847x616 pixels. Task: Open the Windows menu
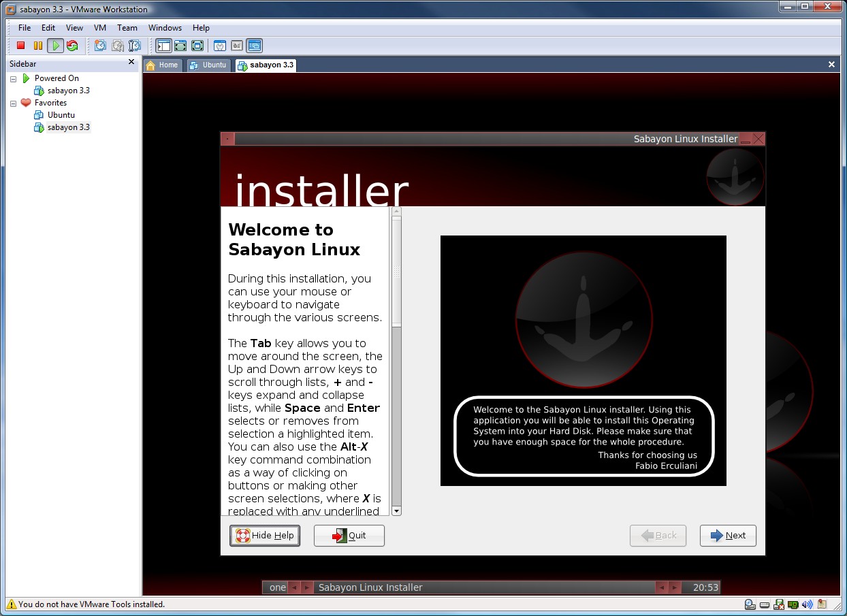(165, 28)
